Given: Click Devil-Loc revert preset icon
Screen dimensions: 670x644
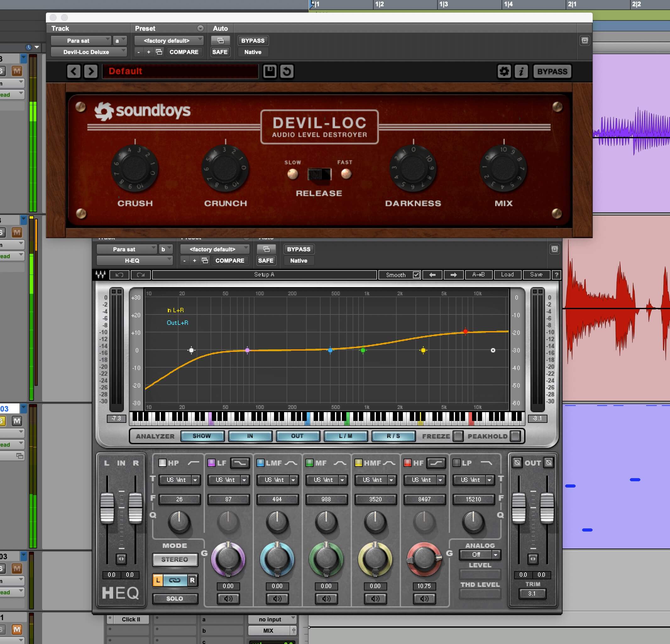Looking at the screenshot, I should (287, 71).
